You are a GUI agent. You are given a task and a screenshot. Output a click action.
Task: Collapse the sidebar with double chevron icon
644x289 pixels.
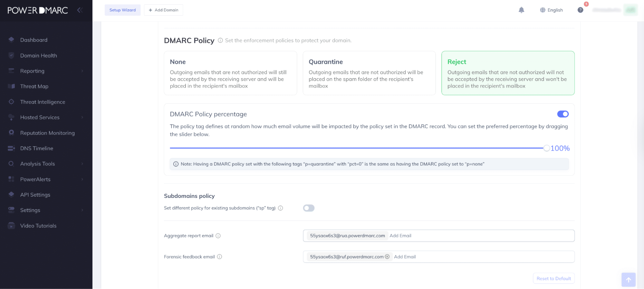80,10
